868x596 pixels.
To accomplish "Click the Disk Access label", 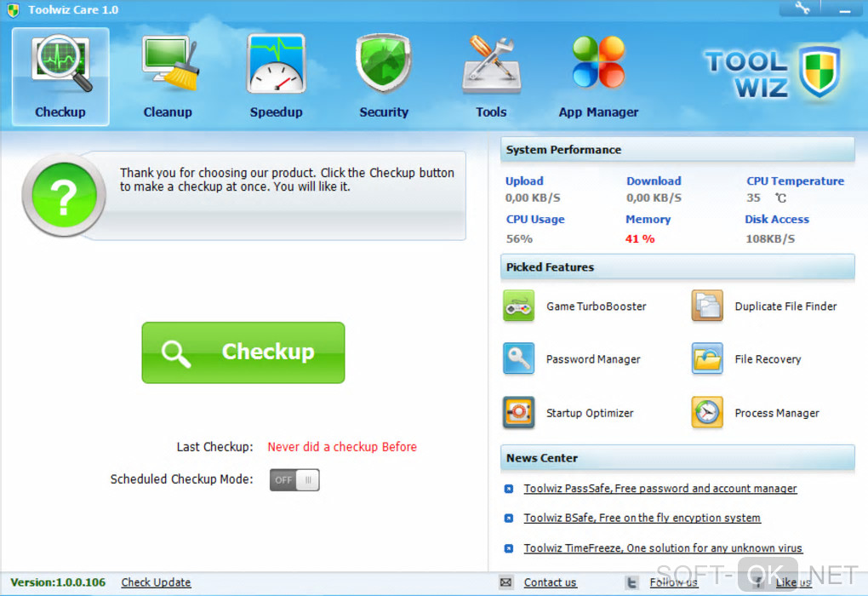I will point(777,219).
